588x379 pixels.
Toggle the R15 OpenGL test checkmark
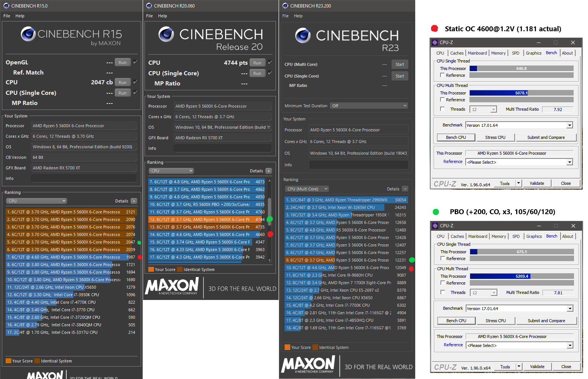pyautogui.click(x=135, y=62)
